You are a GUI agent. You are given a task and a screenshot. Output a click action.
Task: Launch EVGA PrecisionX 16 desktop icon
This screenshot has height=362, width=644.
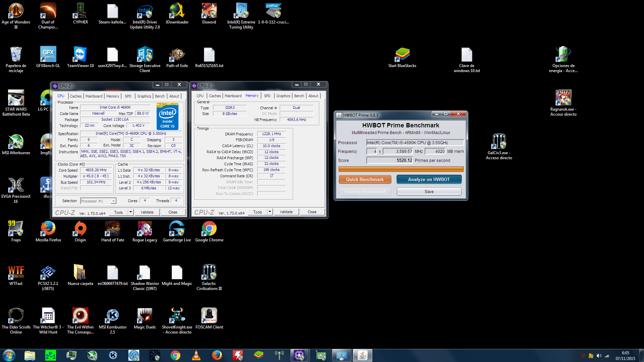click(x=16, y=190)
